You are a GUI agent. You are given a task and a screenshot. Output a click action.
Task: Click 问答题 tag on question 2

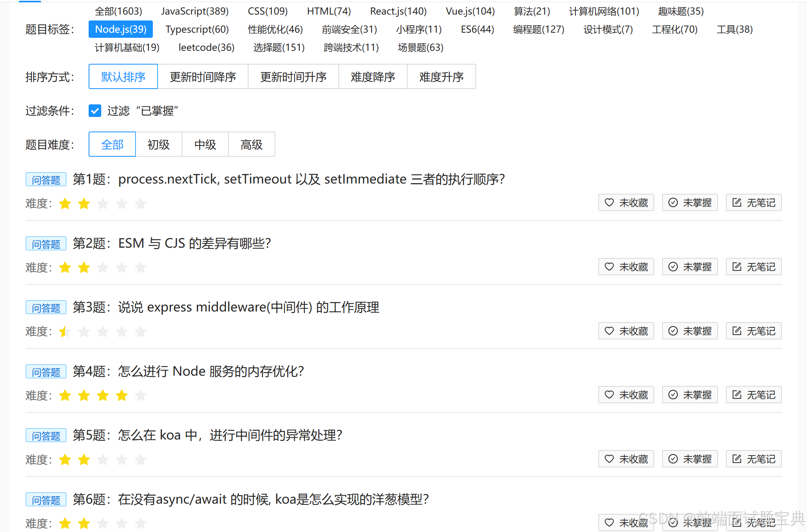click(x=46, y=244)
